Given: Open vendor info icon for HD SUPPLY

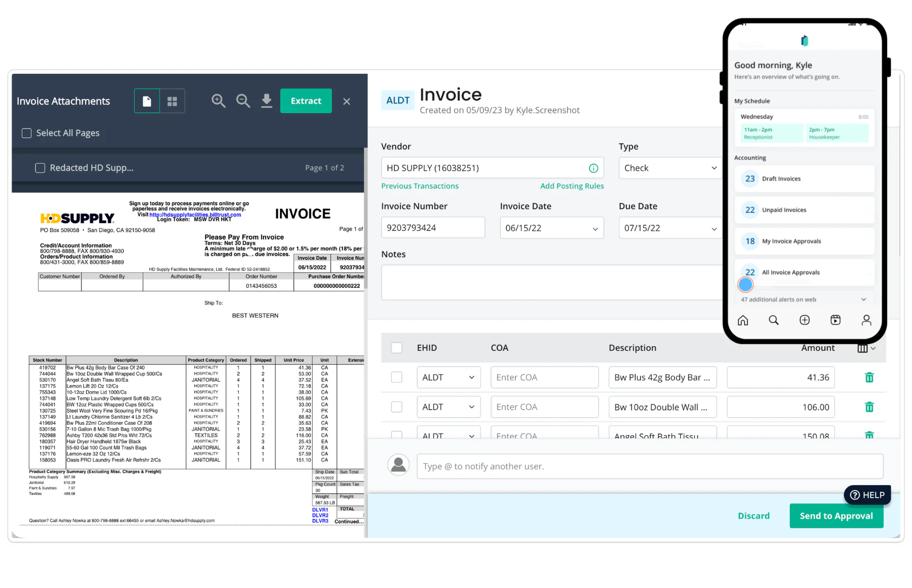Looking at the screenshot, I should 593,168.
